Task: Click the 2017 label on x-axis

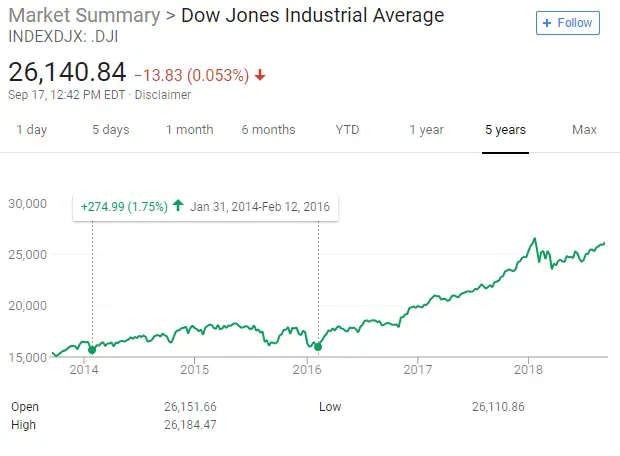Action: coord(417,370)
